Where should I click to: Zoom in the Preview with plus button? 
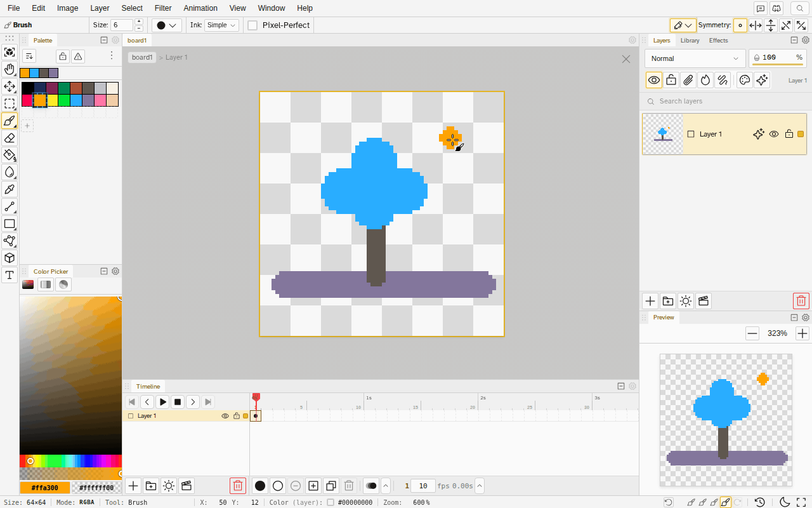pyautogui.click(x=802, y=333)
